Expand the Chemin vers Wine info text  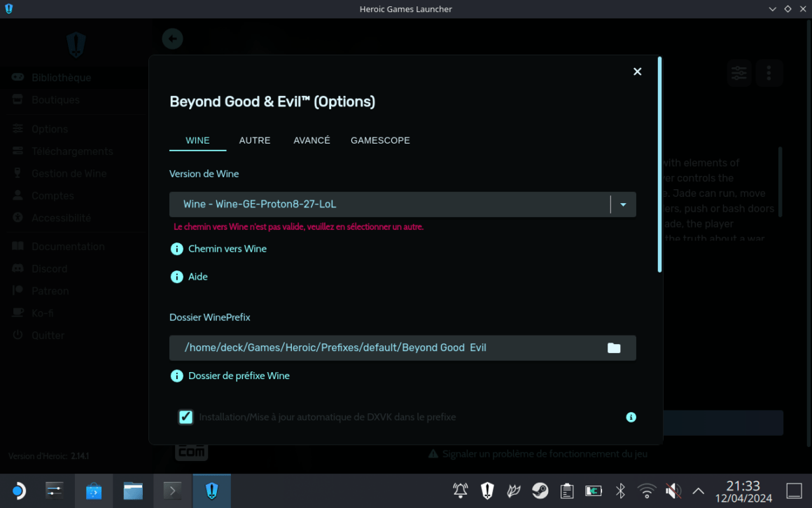[x=227, y=249]
